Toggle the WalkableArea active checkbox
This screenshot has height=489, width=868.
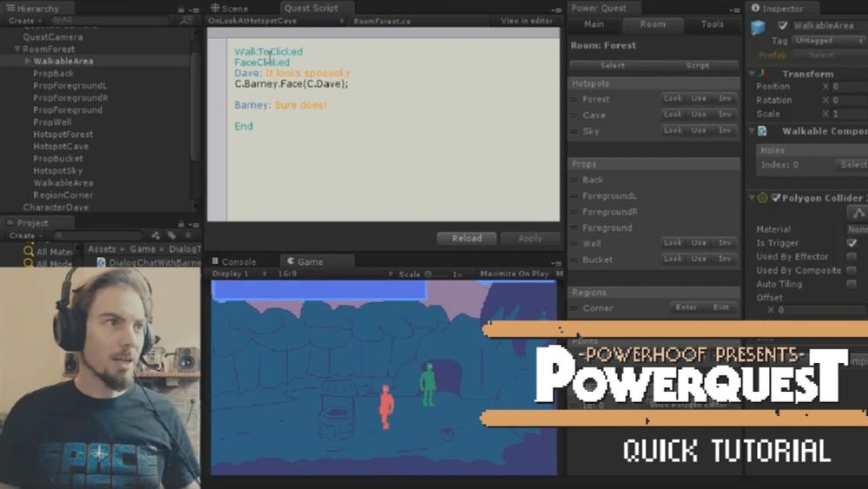[x=782, y=25]
